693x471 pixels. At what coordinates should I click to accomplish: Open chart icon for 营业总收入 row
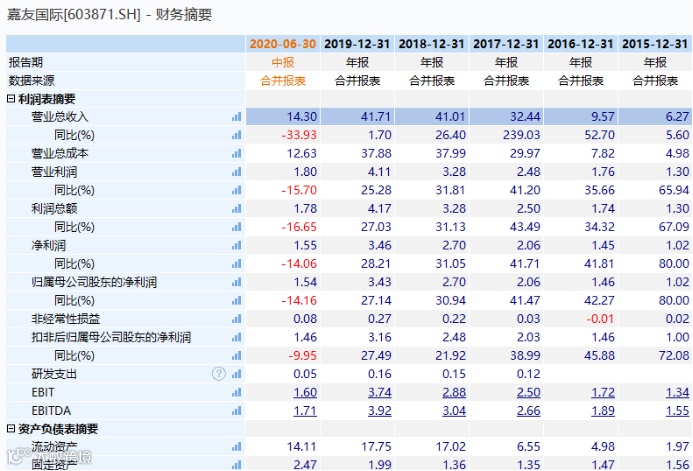pos(236,117)
